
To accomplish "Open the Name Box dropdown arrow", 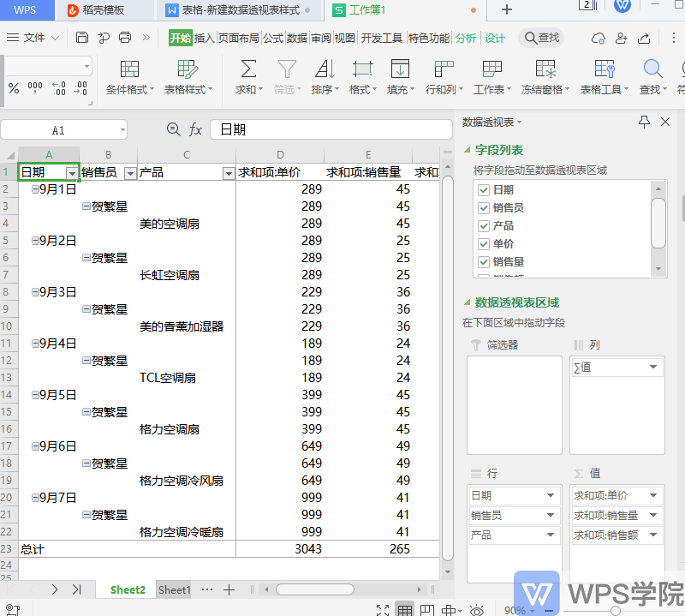I will (122, 130).
